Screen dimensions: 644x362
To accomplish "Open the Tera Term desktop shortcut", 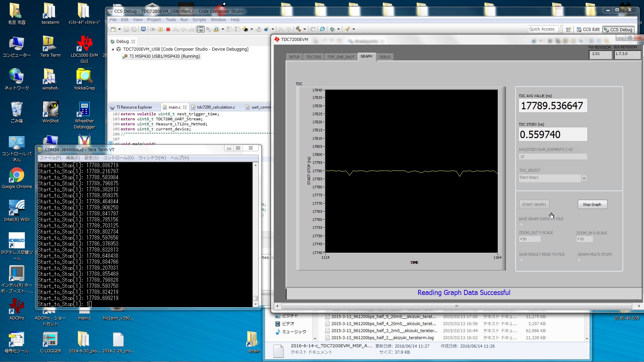I will click(x=50, y=47).
